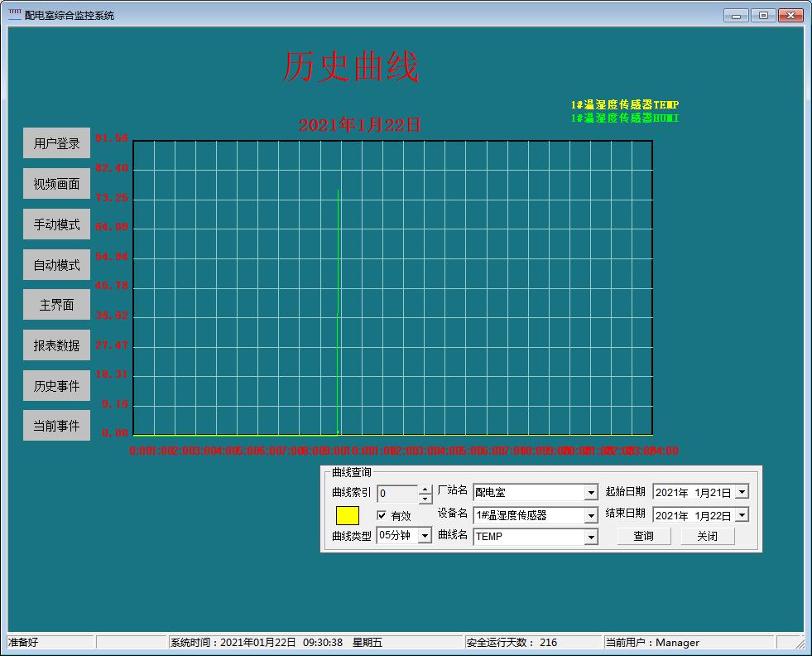Toggle the 有效 checkbox
Screen dimensions: 812x656
[382, 515]
